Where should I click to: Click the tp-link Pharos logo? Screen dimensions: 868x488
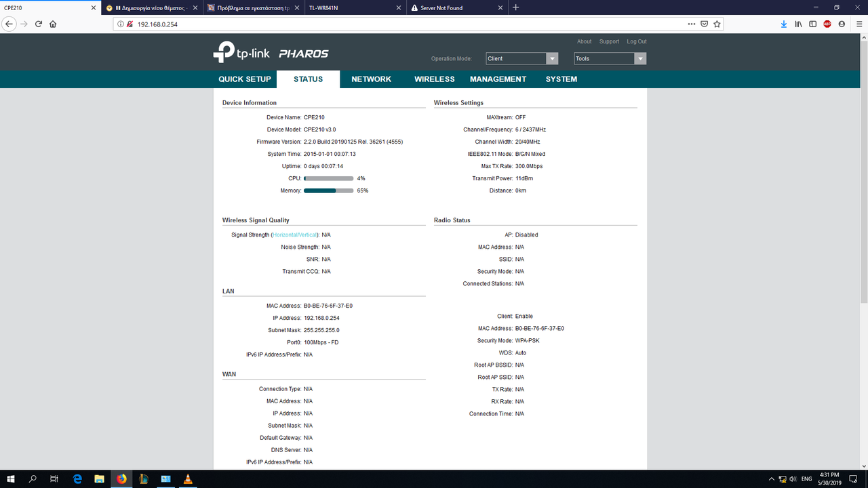coord(271,53)
